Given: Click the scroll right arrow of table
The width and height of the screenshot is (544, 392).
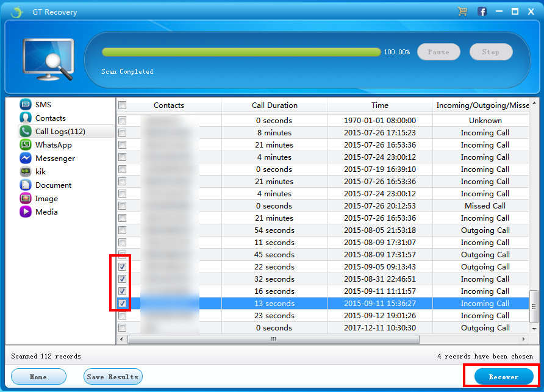Looking at the screenshot, I should pyautogui.click(x=523, y=339).
